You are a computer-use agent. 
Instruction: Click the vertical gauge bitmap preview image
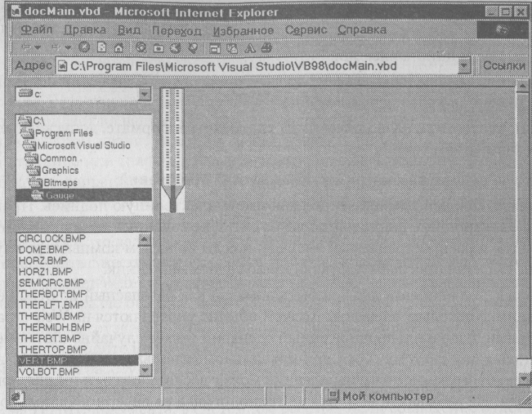172,150
